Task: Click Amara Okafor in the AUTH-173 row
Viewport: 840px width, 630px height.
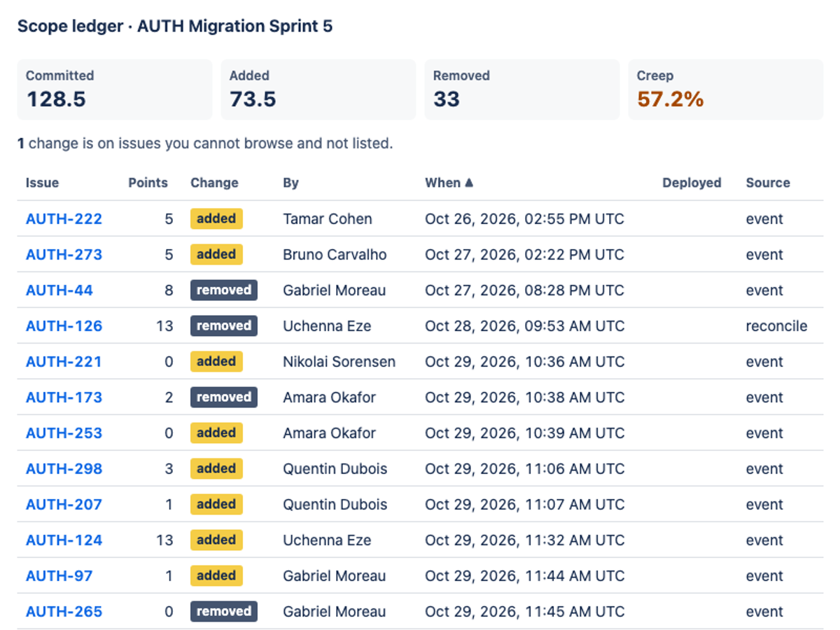Action: pos(329,398)
